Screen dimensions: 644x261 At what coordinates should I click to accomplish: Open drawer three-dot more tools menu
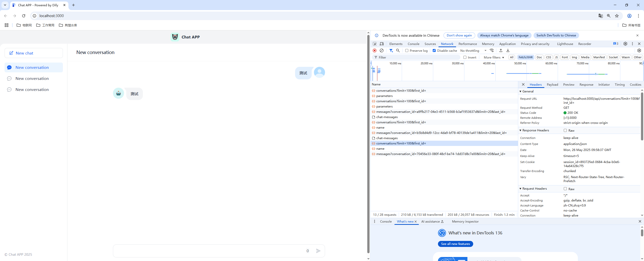[375, 221]
